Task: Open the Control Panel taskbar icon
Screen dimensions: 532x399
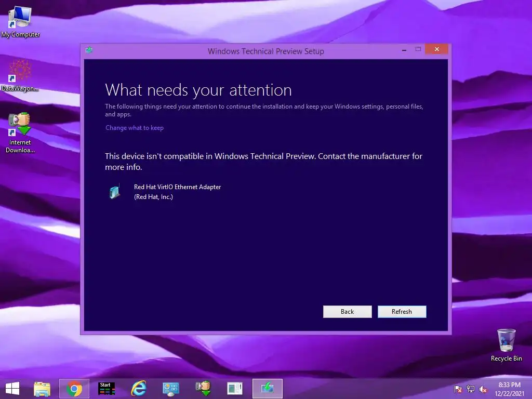Action: pos(170,389)
